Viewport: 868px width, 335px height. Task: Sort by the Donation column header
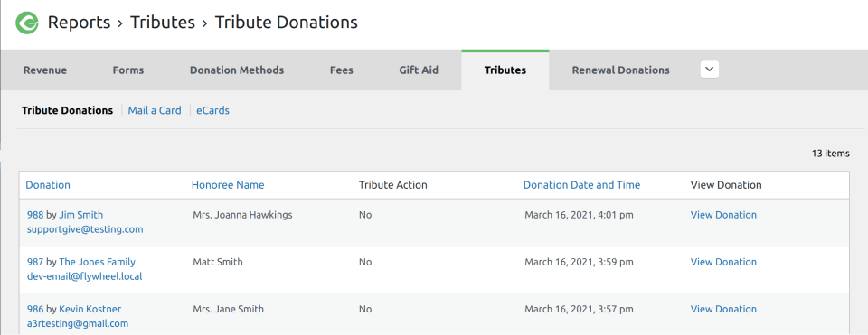pyautogui.click(x=48, y=185)
